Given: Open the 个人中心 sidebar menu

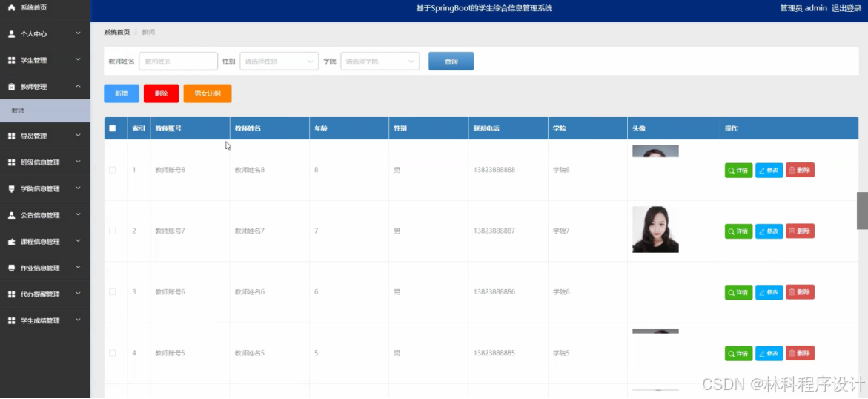Looking at the screenshot, I should (44, 34).
